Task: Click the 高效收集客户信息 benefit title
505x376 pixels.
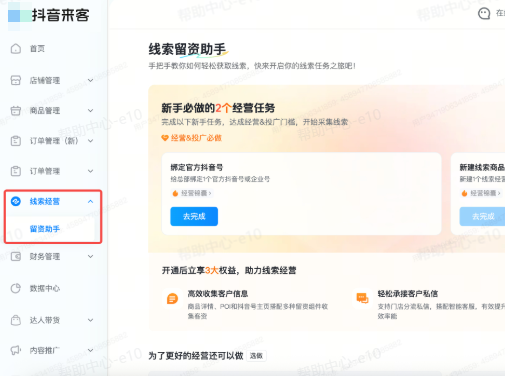Action: [x=218, y=294]
